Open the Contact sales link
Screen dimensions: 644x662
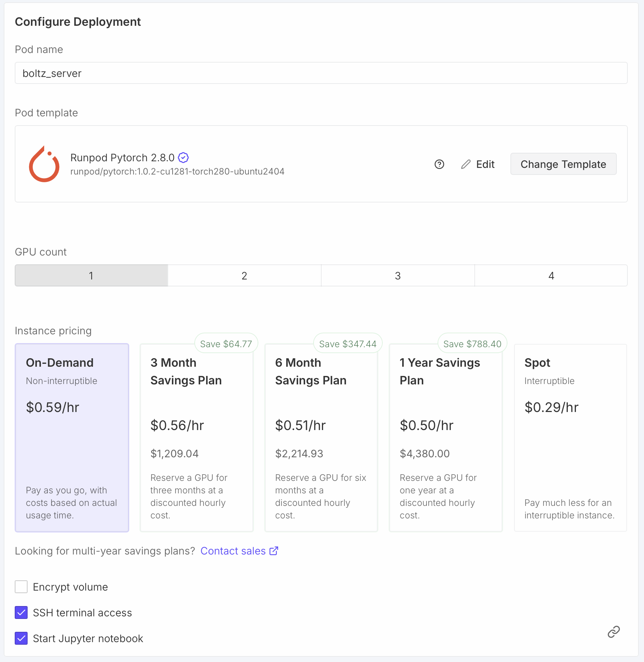coord(233,551)
